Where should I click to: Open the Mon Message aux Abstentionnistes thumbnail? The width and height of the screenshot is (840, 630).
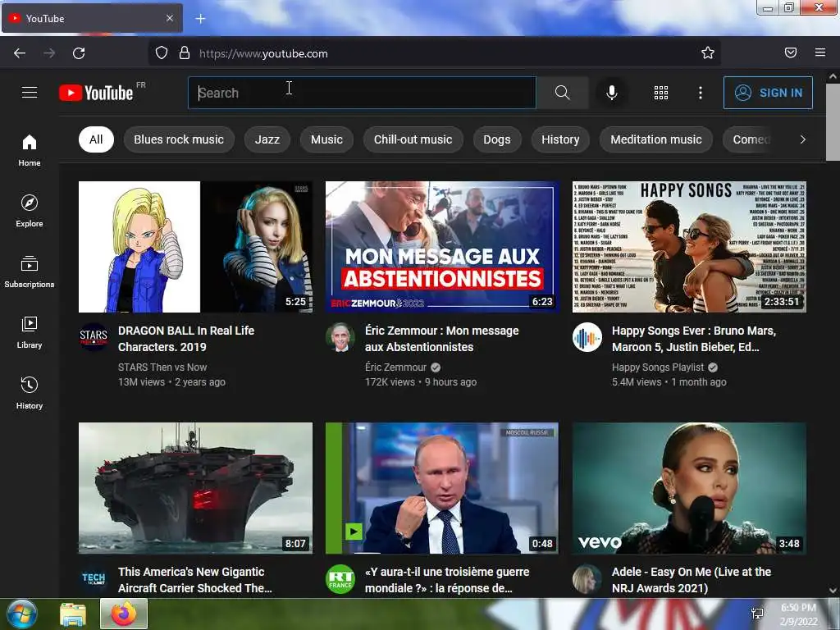442,246
